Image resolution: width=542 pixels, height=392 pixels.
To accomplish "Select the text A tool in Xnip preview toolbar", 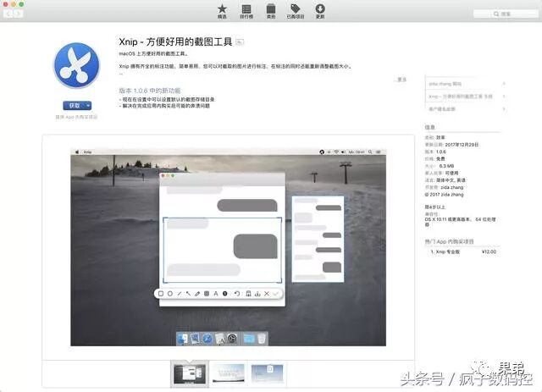I will pyautogui.click(x=216, y=294).
